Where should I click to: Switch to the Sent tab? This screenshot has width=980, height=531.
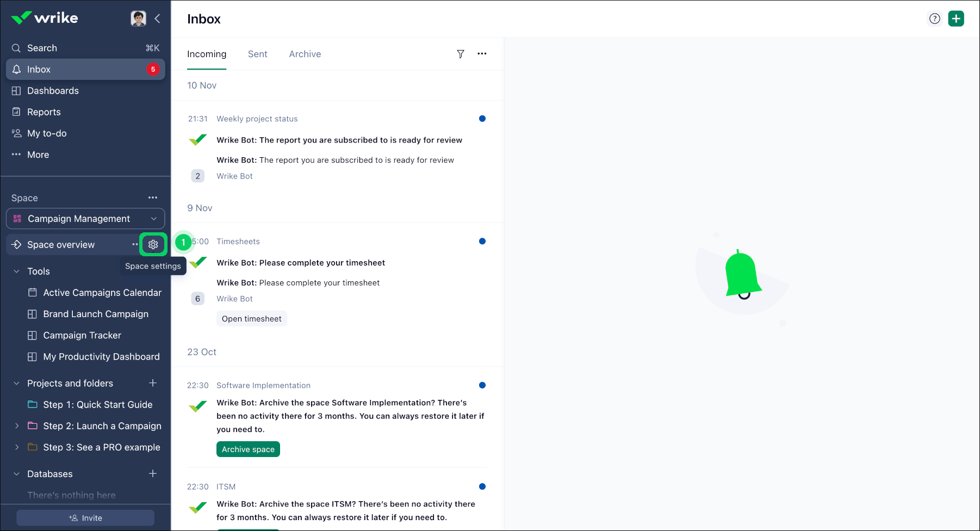click(257, 54)
